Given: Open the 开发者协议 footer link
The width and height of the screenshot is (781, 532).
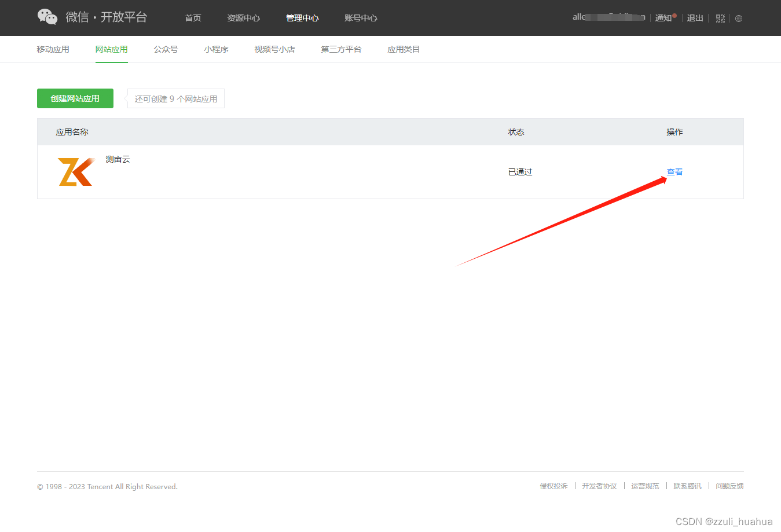Looking at the screenshot, I should tap(599, 486).
